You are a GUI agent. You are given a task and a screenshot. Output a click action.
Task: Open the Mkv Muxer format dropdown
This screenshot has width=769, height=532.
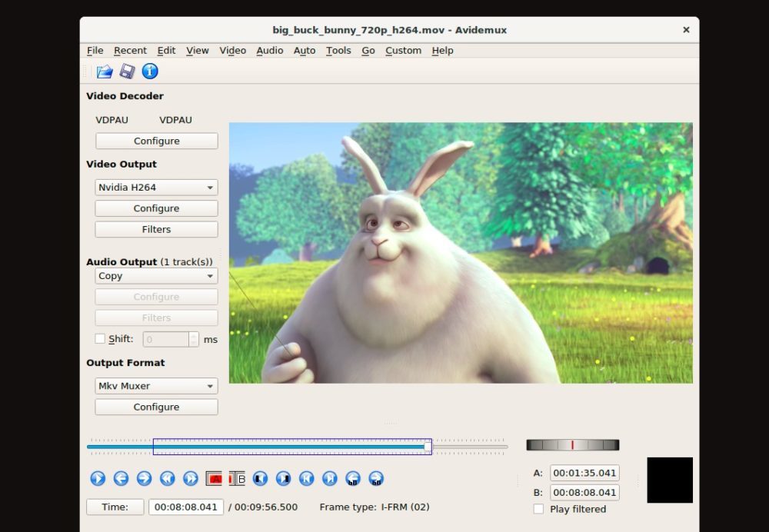156,386
